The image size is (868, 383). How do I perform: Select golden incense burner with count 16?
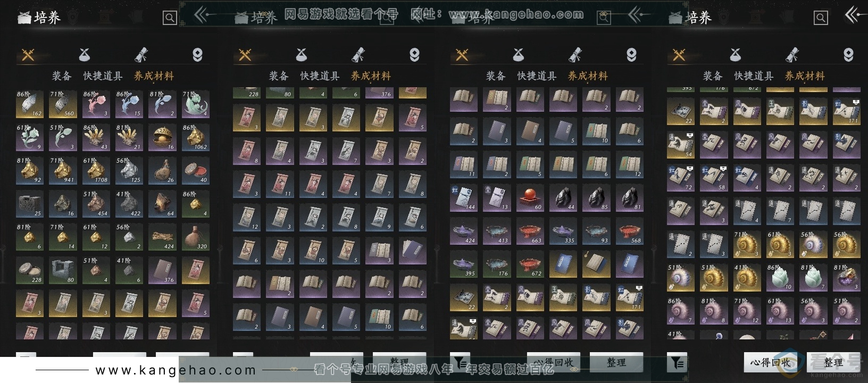click(x=162, y=137)
